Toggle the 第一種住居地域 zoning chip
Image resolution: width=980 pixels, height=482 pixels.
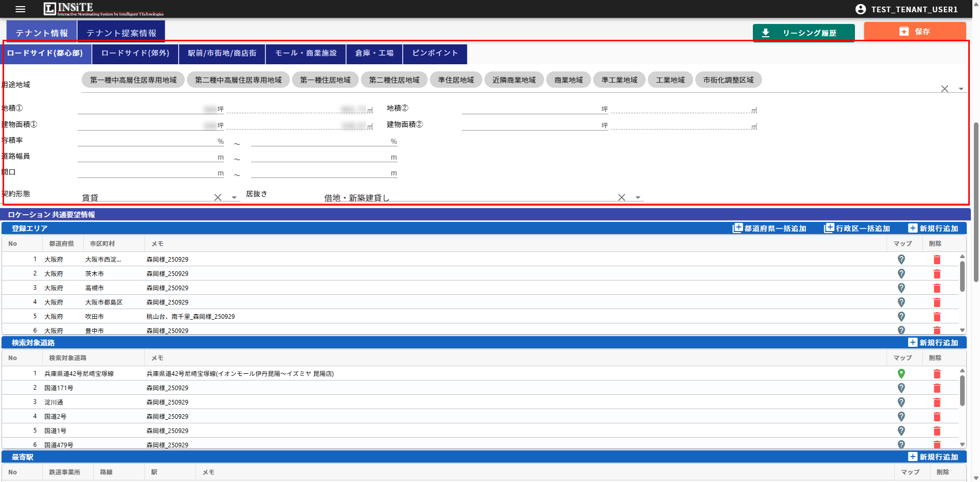[x=325, y=80]
